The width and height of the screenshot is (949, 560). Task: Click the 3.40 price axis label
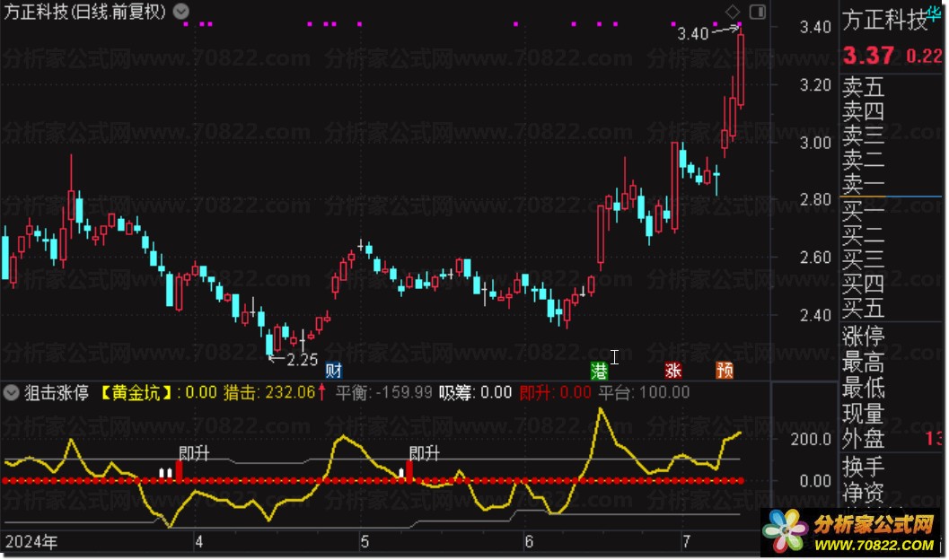(814, 27)
